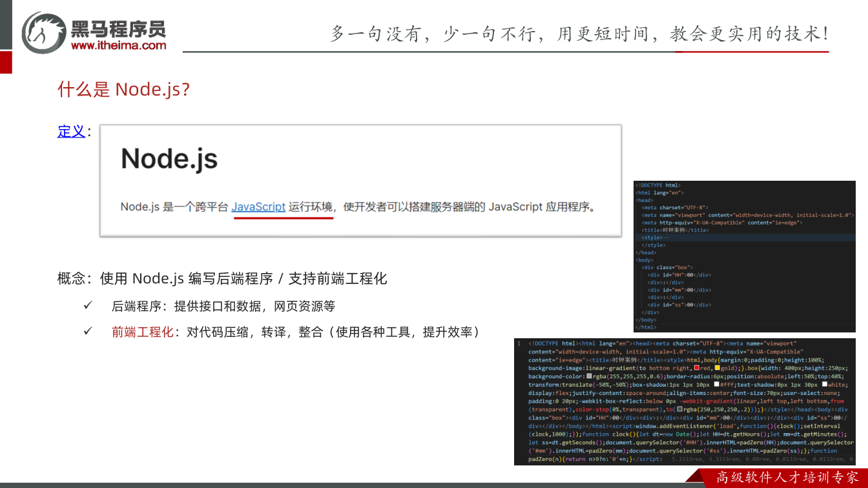Click the red 前端工程化 bullet label
Image resolution: width=868 pixels, height=488 pixels.
[143, 332]
